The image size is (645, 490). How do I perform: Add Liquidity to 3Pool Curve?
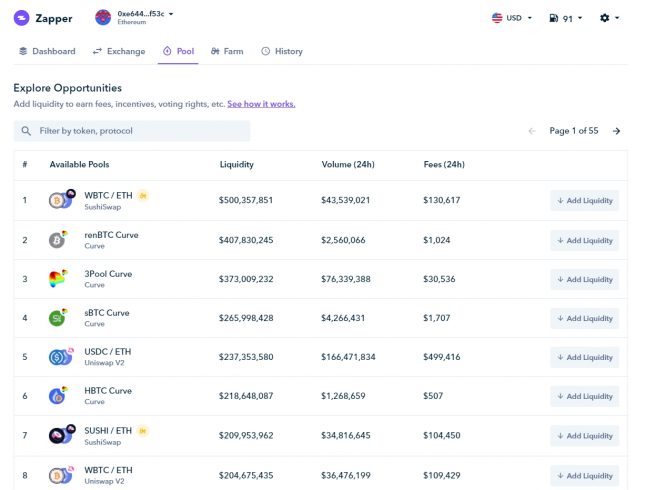(x=585, y=279)
